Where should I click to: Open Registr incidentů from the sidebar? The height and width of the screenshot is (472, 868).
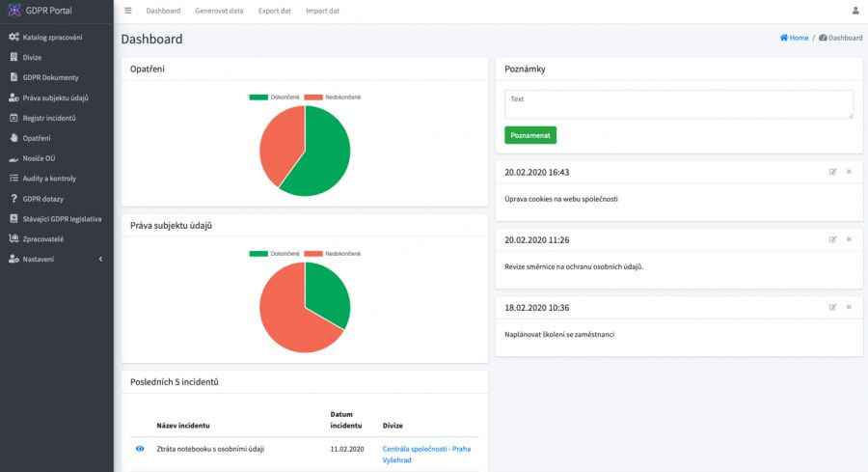tap(49, 118)
